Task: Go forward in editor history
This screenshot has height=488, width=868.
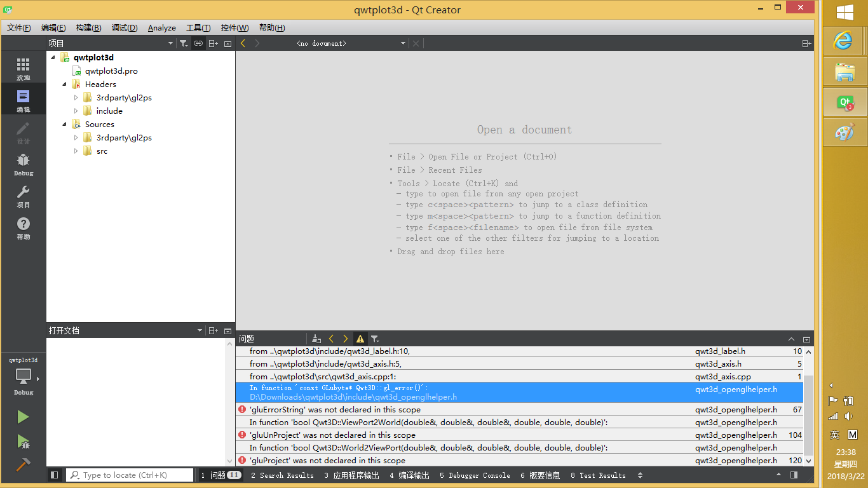Action: (x=257, y=43)
